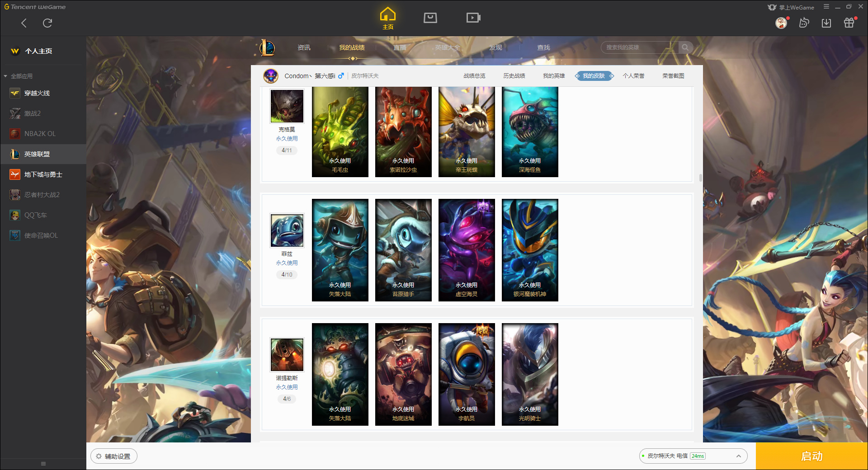This screenshot has height=470, width=868.
Task: Select 忍者村大战2 in sidebar
Action: click(x=43, y=195)
